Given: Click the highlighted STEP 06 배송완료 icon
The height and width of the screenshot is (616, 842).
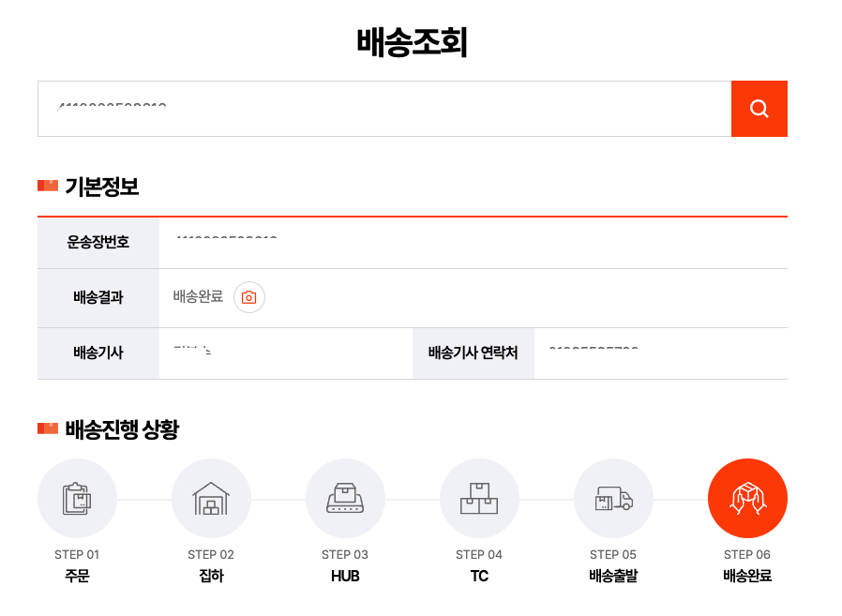Looking at the screenshot, I should (747, 498).
